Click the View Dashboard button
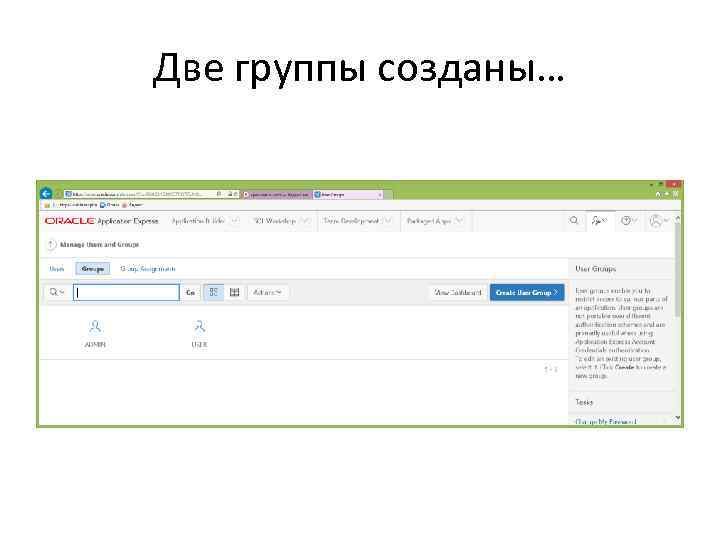This screenshot has height=540, width=720. point(458,292)
